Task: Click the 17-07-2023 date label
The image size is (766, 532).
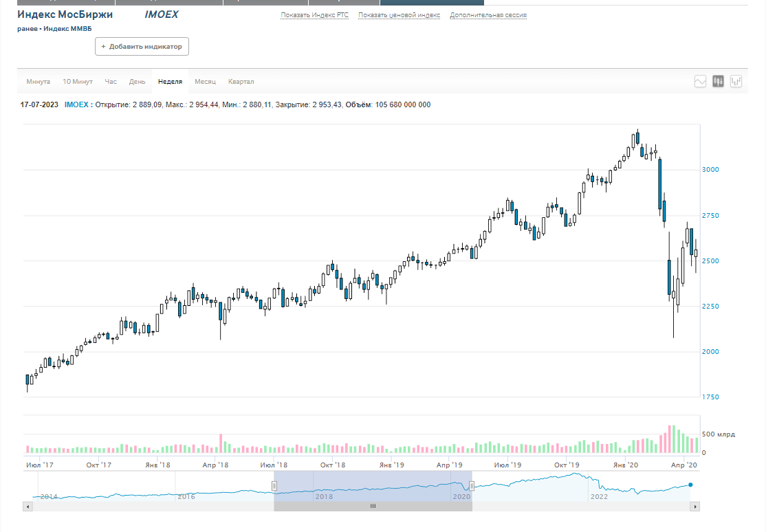Action: coord(39,104)
